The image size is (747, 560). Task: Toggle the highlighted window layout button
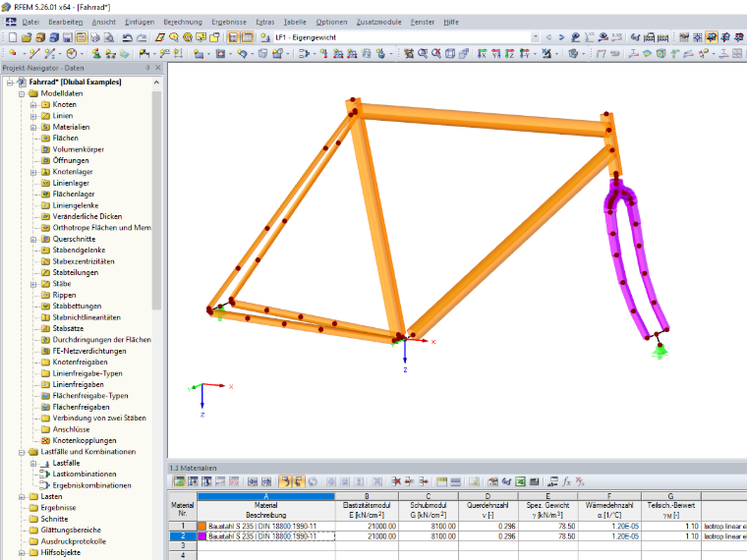82,37
